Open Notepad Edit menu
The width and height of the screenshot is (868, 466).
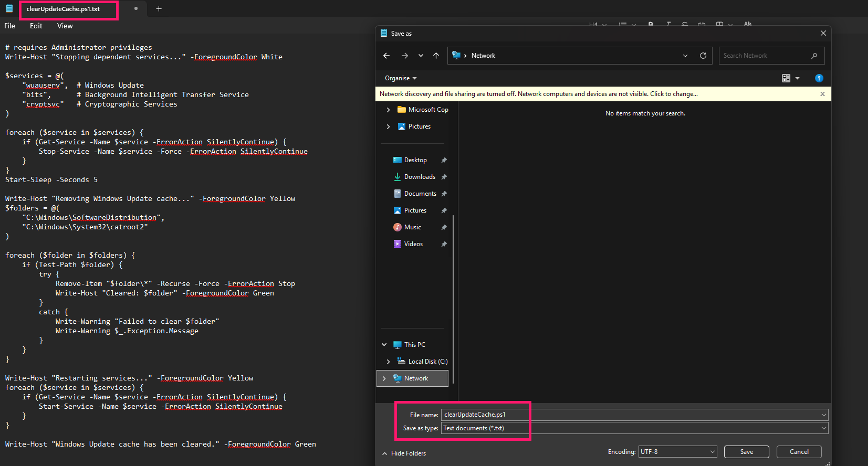(x=36, y=26)
